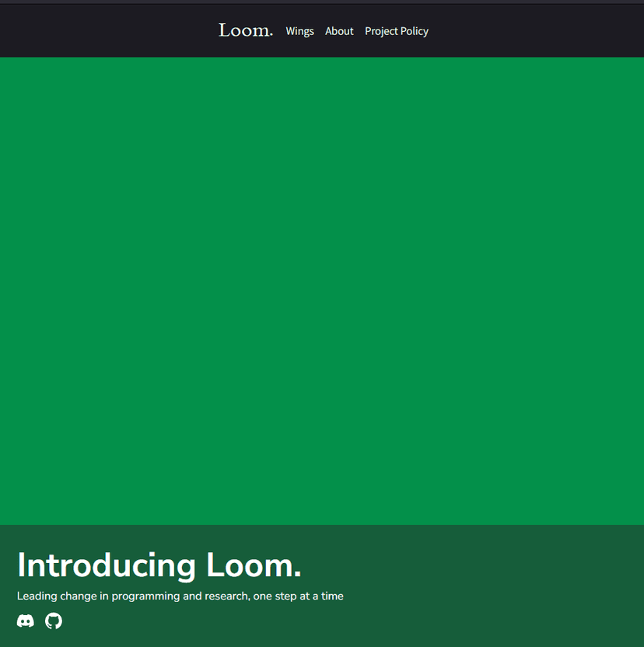Open the Discord server icon link

[x=25, y=621]
